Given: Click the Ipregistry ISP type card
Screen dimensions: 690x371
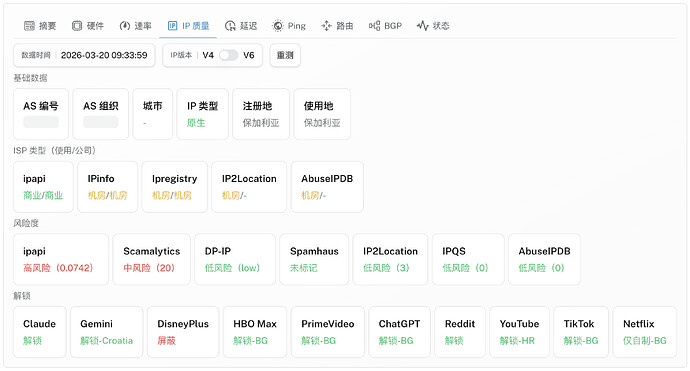Looking at the screenshot, I should click(175, 187).
